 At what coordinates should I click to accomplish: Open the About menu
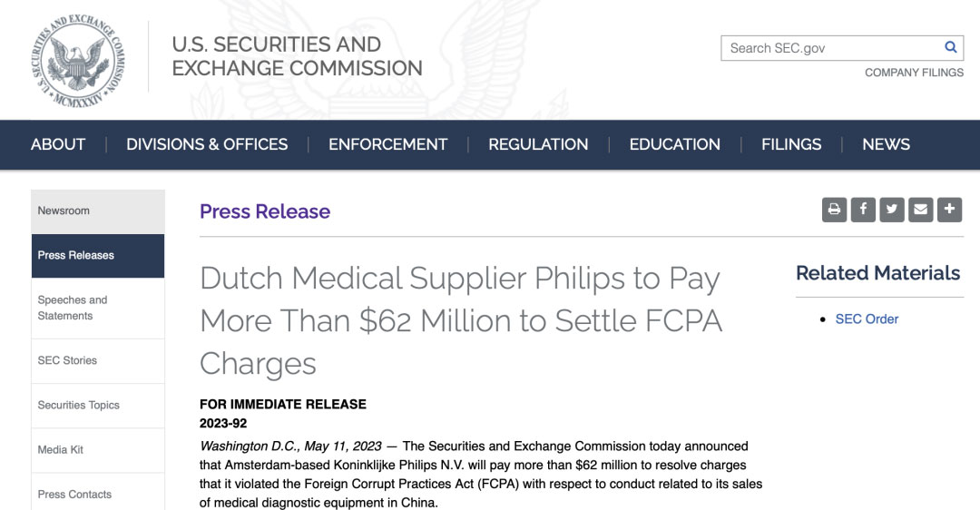click(58, 144)
